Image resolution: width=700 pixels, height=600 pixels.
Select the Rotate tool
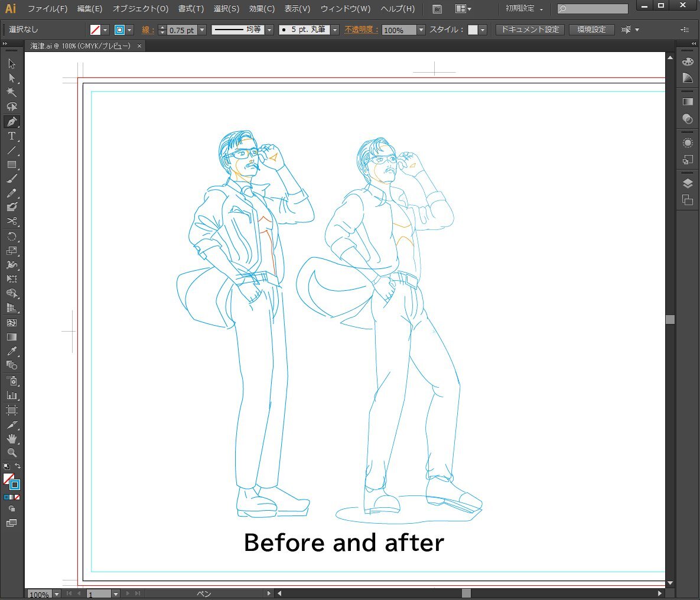click(x=12, y=236)
